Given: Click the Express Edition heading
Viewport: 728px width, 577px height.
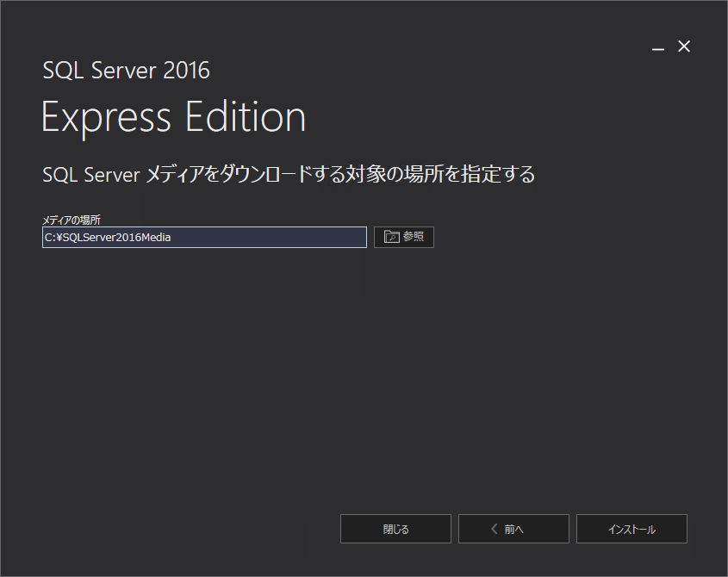Looking at the screenshot, I should tap(173, 117).
